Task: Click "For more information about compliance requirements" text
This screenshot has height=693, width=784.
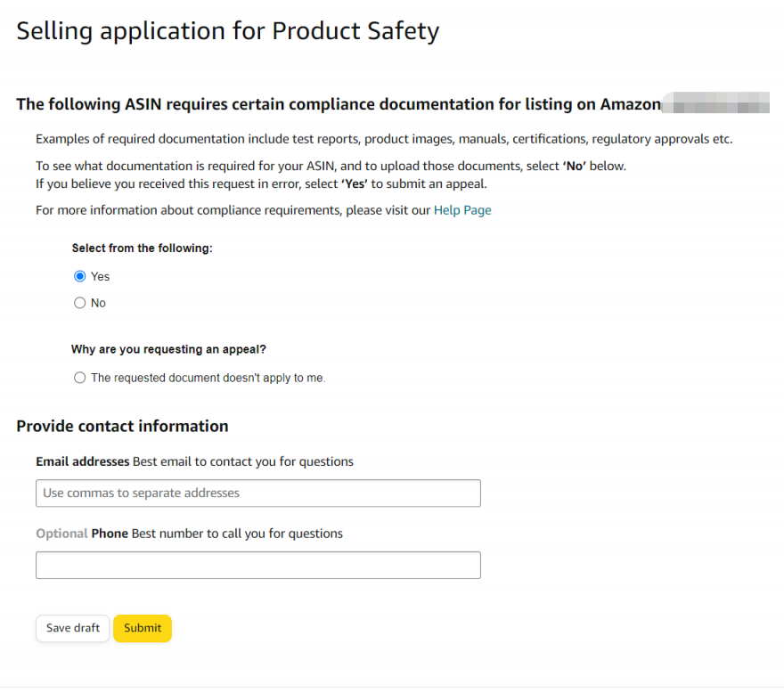Action: [233, 210]
